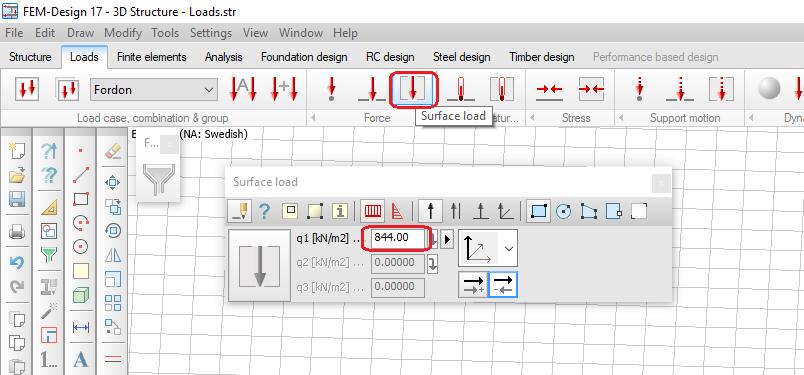The height and width of the screenshot is (375, 804).
Task: Open the File menu
Action: pyautogui.click(x=14, y=33)
